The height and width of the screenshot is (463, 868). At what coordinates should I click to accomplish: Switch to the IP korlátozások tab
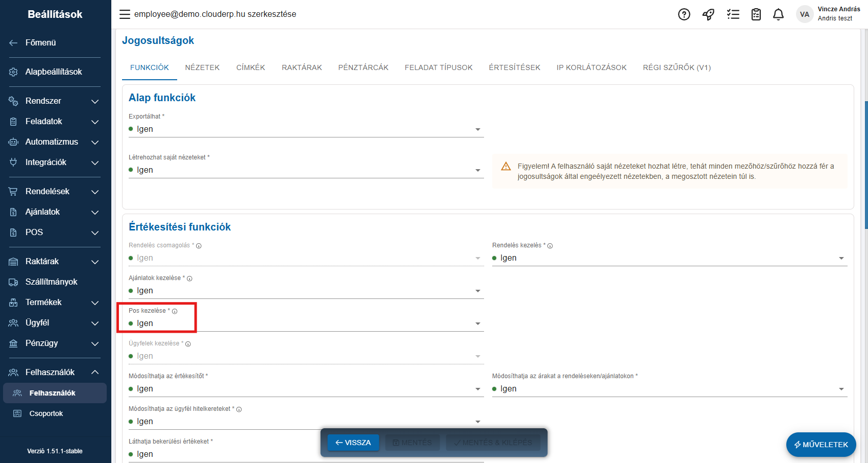click(x=591, y=67)
